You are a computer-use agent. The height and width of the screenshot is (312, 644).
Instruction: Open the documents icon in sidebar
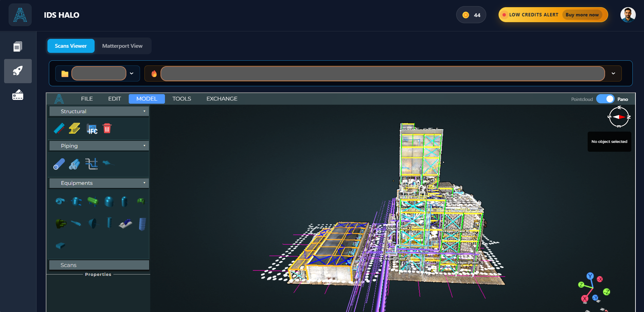coord(18,46)
